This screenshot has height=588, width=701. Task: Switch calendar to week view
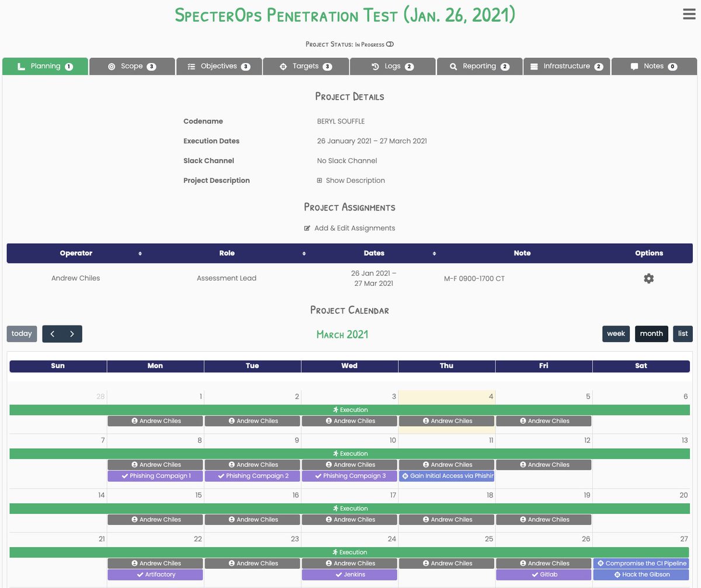click(616, 334)
